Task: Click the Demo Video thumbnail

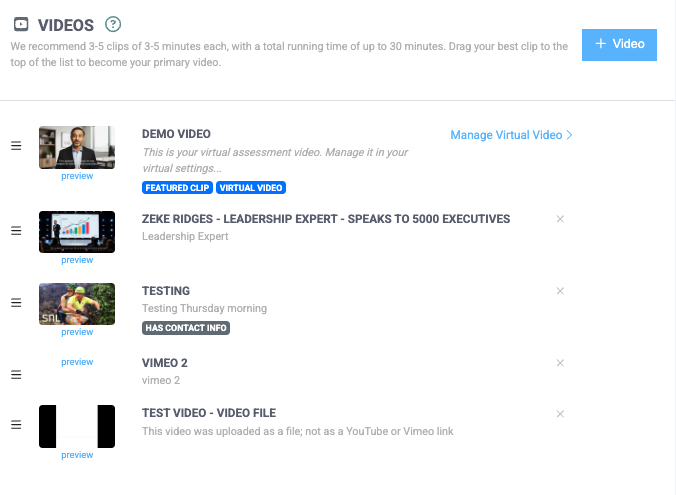Action: tap(77, 147)
